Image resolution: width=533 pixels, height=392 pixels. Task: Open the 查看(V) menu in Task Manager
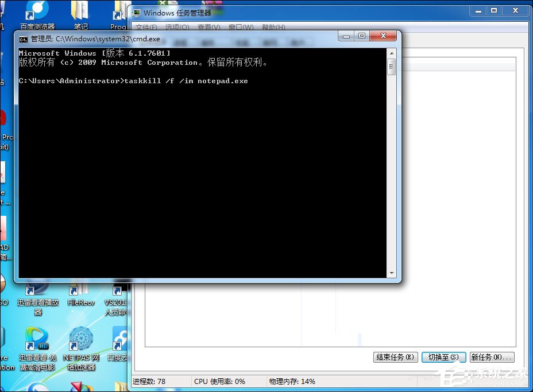[x=207, y=27]
